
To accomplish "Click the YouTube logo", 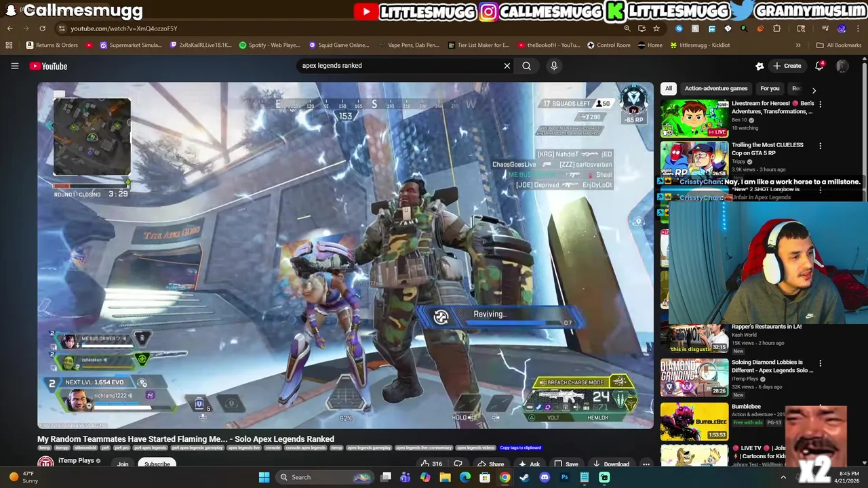I will tap(48, 66).
